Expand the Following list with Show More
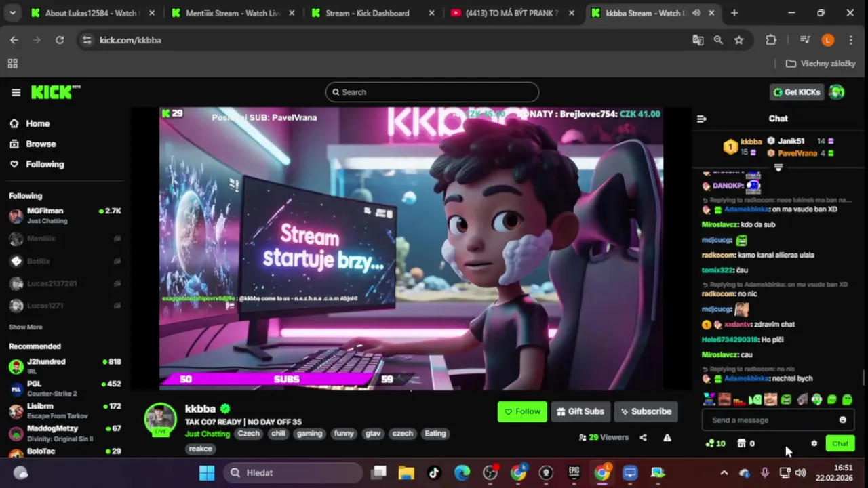Image resolution: width=868 pixels, height=488 pixels. [x=26, y=327]
